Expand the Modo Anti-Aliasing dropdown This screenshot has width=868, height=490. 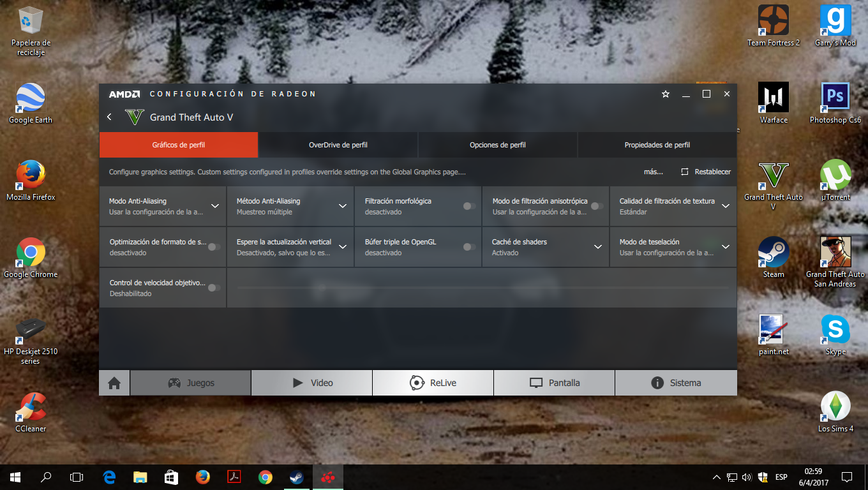coord(215,206)
